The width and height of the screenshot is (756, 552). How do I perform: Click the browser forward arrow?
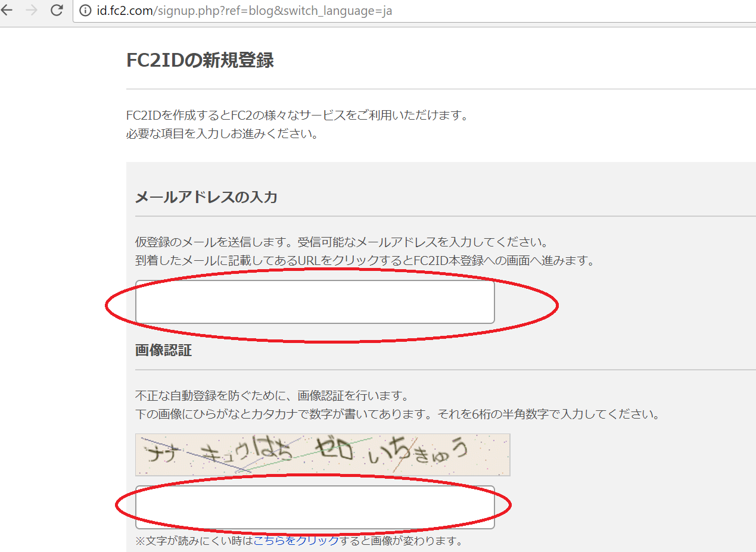[32, 10]
